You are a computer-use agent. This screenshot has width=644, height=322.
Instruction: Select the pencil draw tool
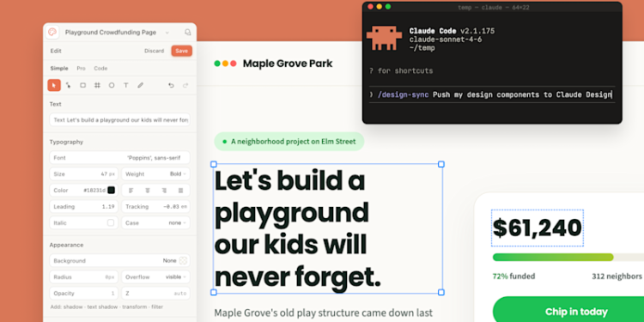point(141,85)
